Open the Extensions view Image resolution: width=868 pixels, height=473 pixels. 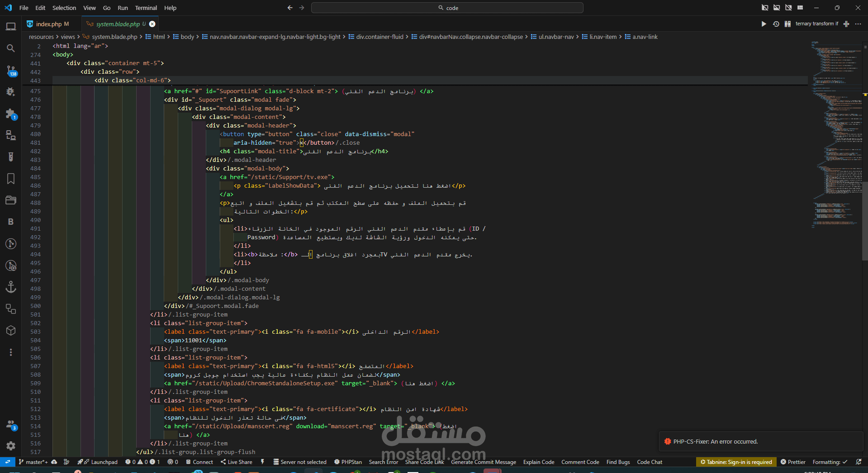(x=11, y=114)
